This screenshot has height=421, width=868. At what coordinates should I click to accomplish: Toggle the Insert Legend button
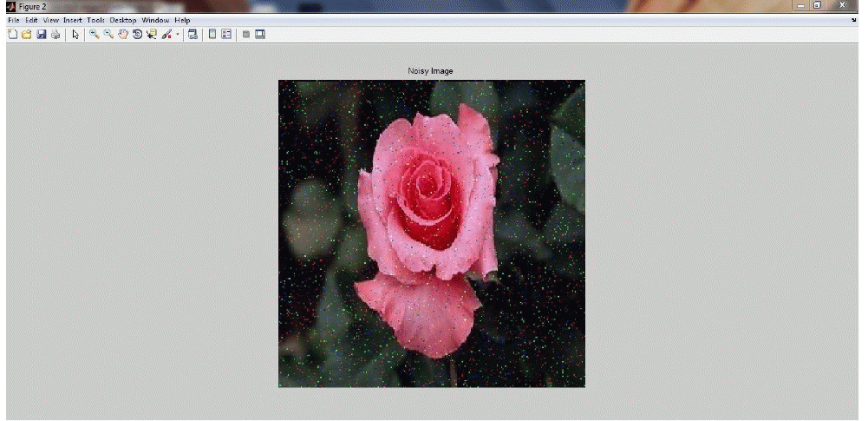click(x=227, y=35)
